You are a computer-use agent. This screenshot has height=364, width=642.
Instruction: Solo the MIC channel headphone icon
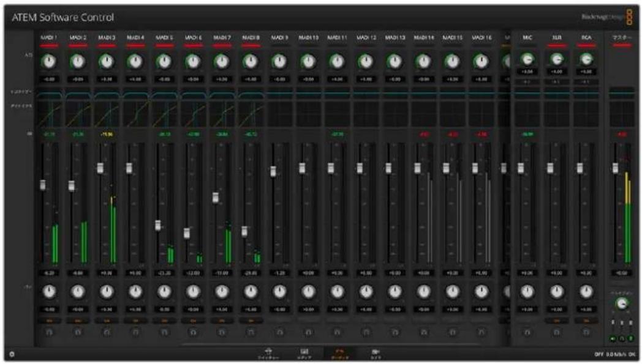click(527, 333)
